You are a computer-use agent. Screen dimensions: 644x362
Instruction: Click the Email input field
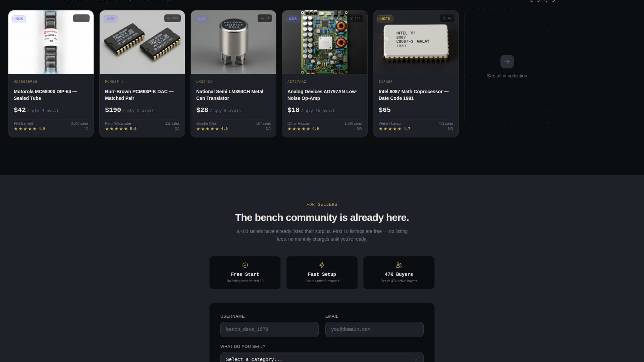click(x=374, y=329)
